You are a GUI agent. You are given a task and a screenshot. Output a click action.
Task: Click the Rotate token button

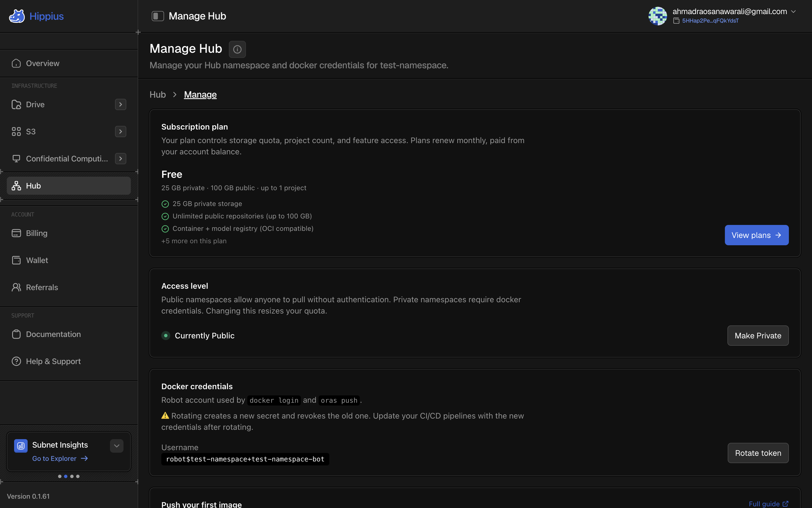click(758, 453)
